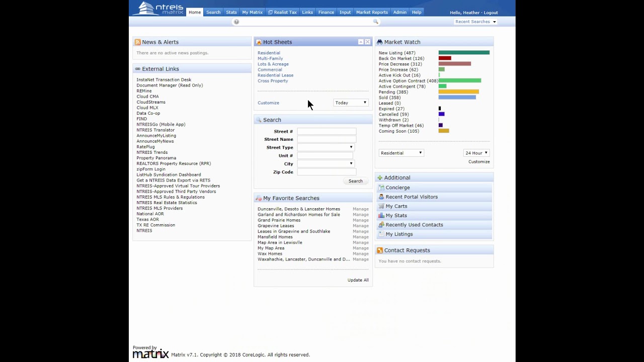Click the Concierge icon

[381, 188]
